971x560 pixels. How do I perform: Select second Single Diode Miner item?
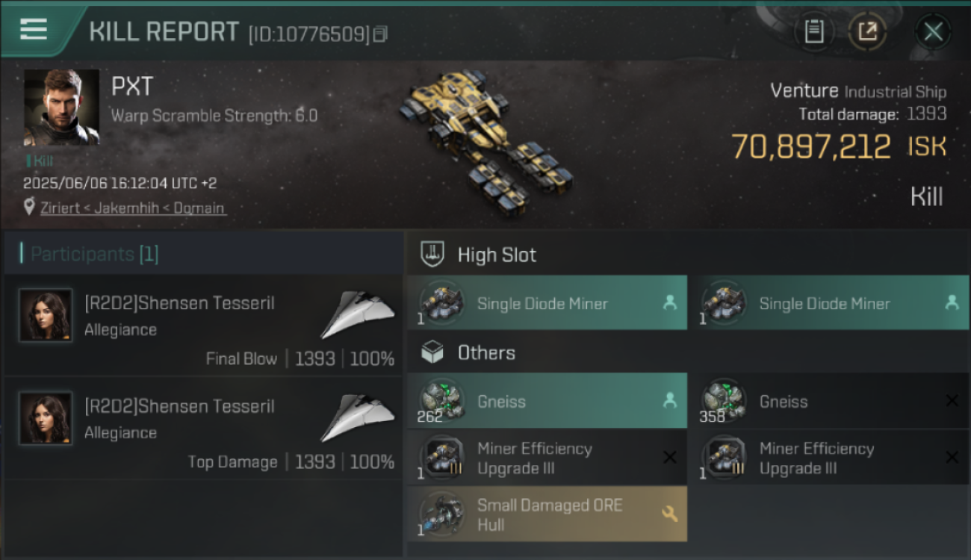[x=829, y=302]
